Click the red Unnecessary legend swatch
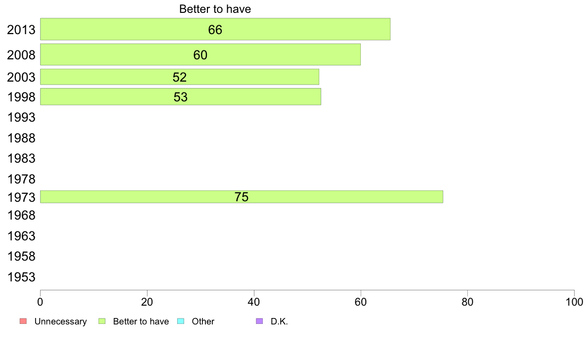The width and height of the screenshot is (588, 364). (x=23, y=321)
